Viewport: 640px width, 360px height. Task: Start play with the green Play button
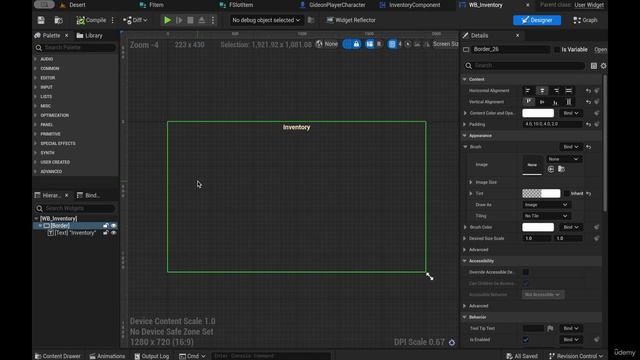(x=167, y=20)
